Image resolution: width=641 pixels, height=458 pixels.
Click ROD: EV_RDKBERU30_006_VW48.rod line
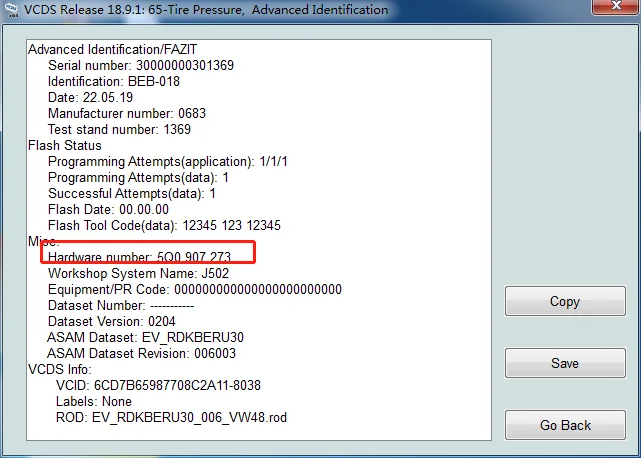pos(171,417)
